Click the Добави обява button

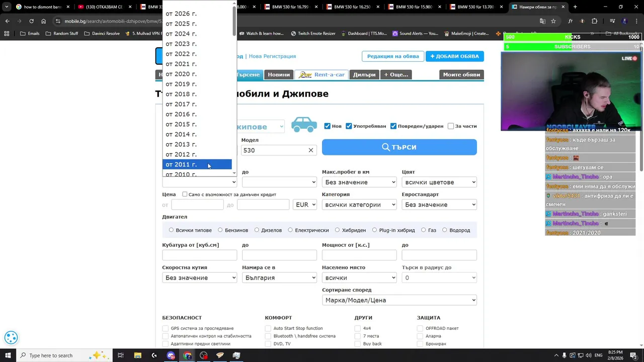pos(455,56)
